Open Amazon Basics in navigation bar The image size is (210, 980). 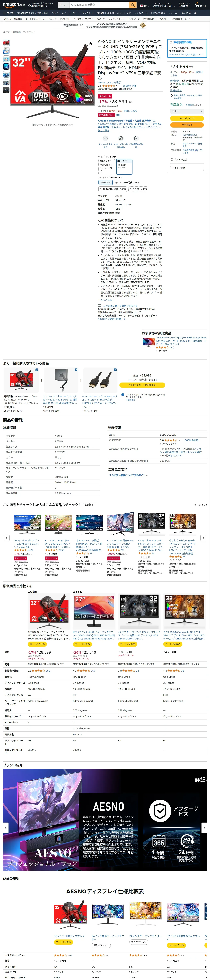point(105,13)
